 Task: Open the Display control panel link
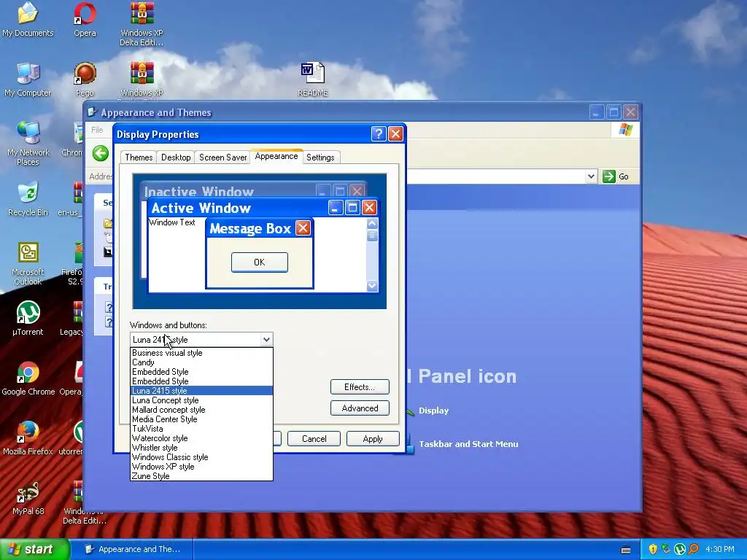pos(433,411)
